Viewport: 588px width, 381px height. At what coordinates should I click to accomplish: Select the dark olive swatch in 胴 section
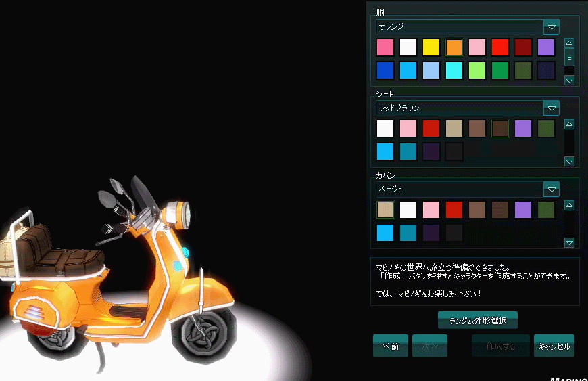523,70
